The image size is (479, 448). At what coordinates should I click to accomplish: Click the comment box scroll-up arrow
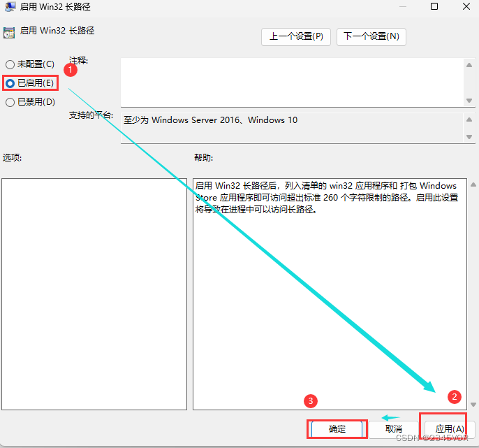click(469, 65)
